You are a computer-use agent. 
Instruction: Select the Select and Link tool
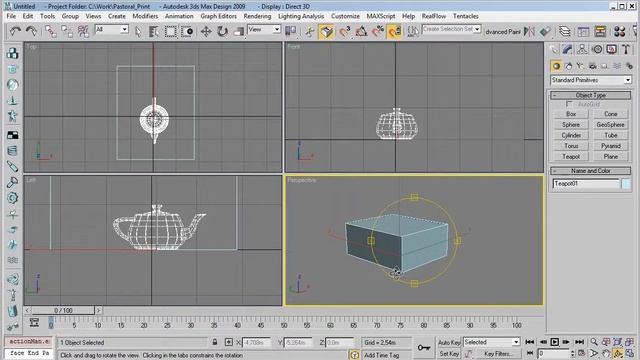[x=51, y=31]
